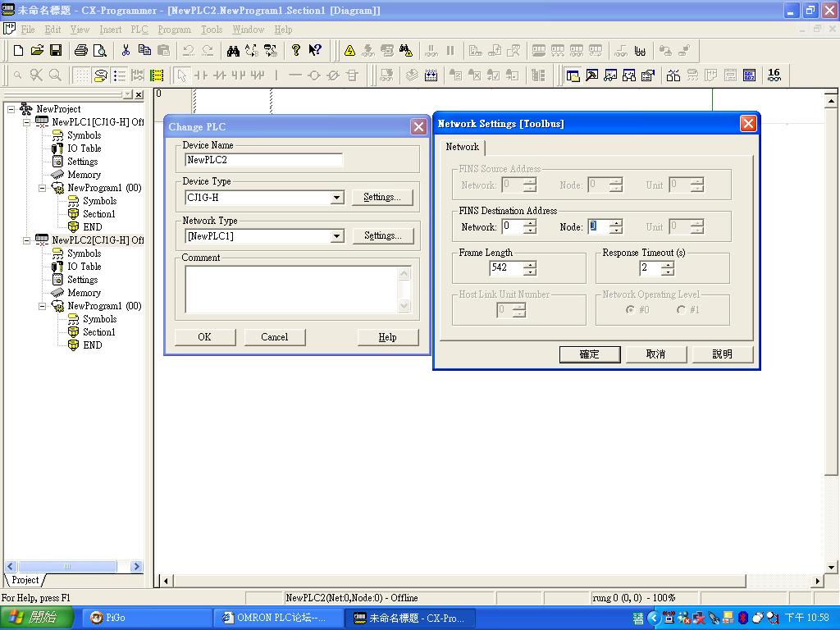Image resolution: width=840 pixels, height=630 pixels.
Task: Open IO Table under NewPLC1
Action: 84,148
